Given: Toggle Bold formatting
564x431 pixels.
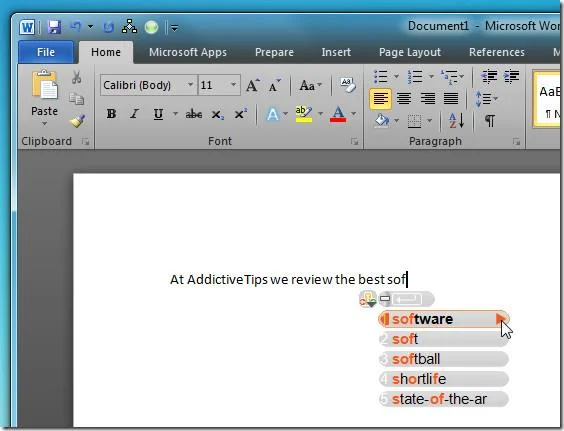Looking at the screenshot, I should 111,114.
